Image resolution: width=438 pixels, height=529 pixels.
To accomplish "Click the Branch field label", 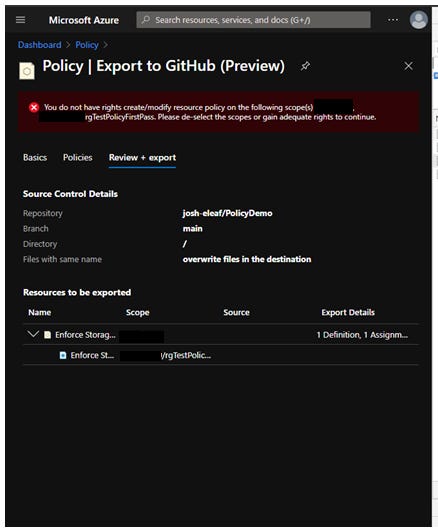I will (35, 228).
